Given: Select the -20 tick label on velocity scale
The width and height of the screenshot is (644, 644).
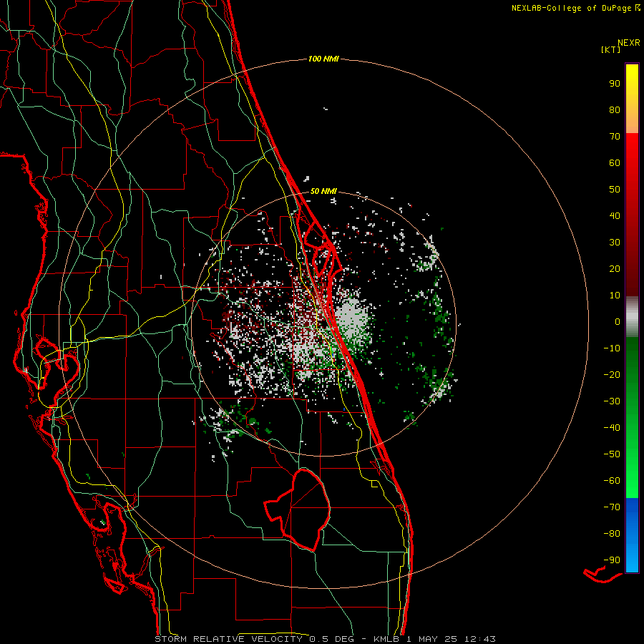Looking at the screenshot, I should coord(612,374).
